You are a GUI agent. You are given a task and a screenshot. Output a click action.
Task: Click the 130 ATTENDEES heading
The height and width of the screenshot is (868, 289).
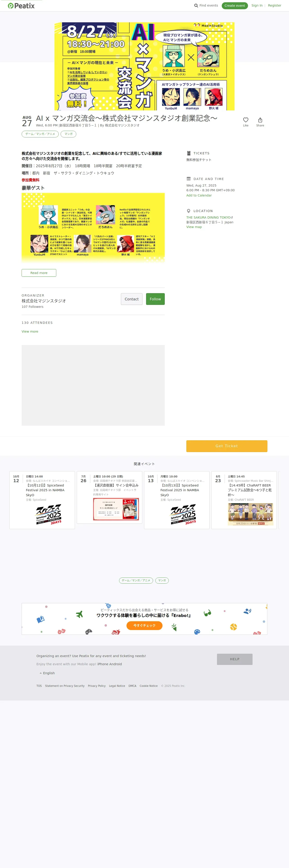tap(37, 323)
